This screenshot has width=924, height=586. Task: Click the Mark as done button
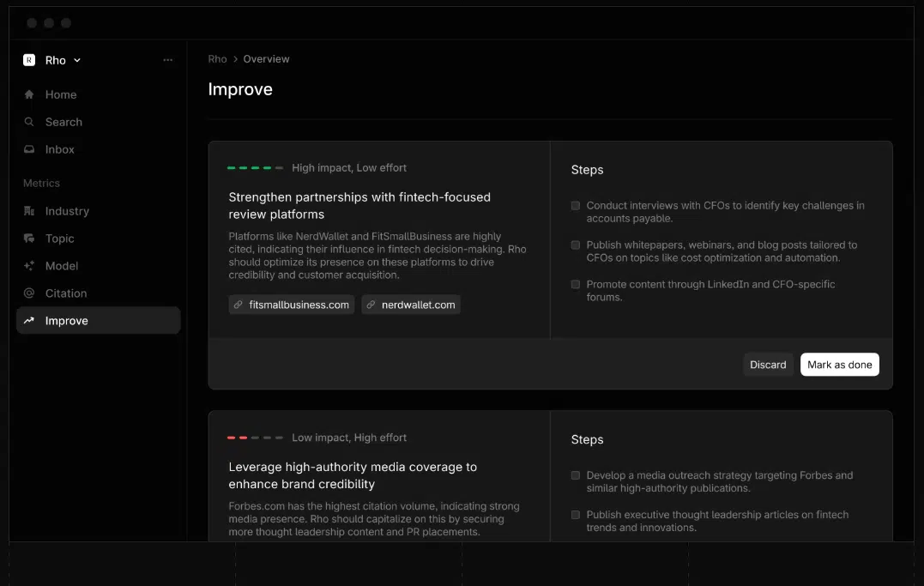[840, 365]
